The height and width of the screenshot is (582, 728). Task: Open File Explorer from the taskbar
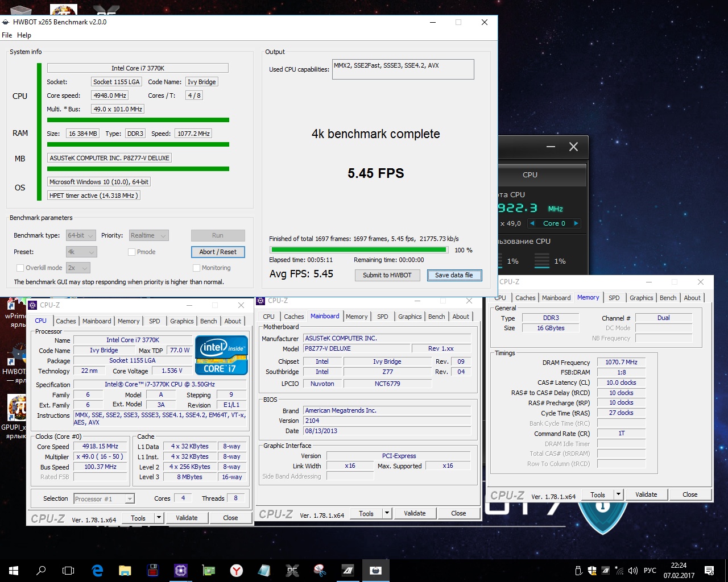[125, 570]
